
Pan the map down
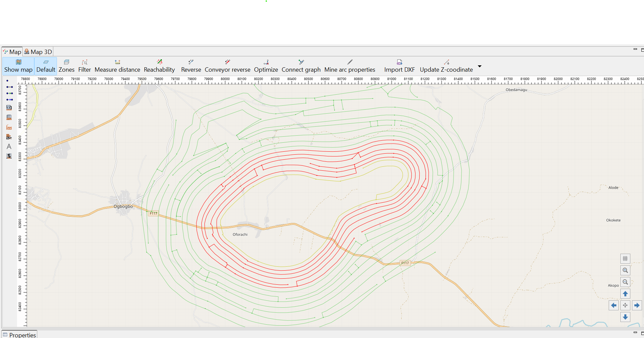(625, 317)
